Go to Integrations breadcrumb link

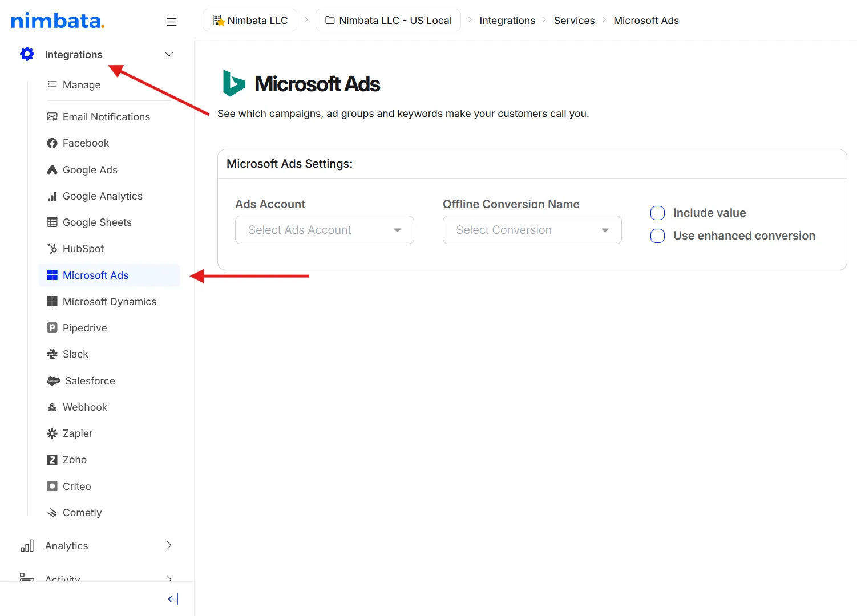pyautogui.click(x=507, y=21)
